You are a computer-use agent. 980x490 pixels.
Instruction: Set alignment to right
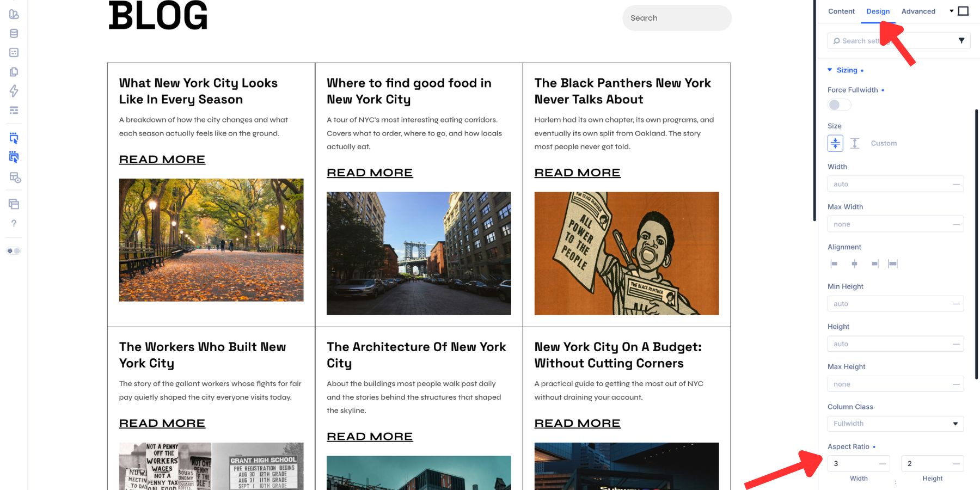point(875,264)
